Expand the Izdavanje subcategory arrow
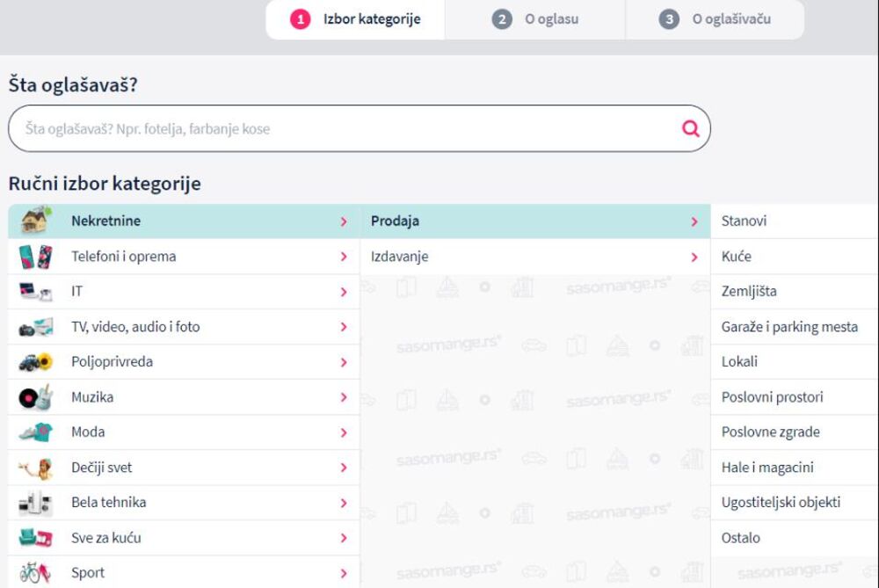879x588 pixels. tap(694, 258)
